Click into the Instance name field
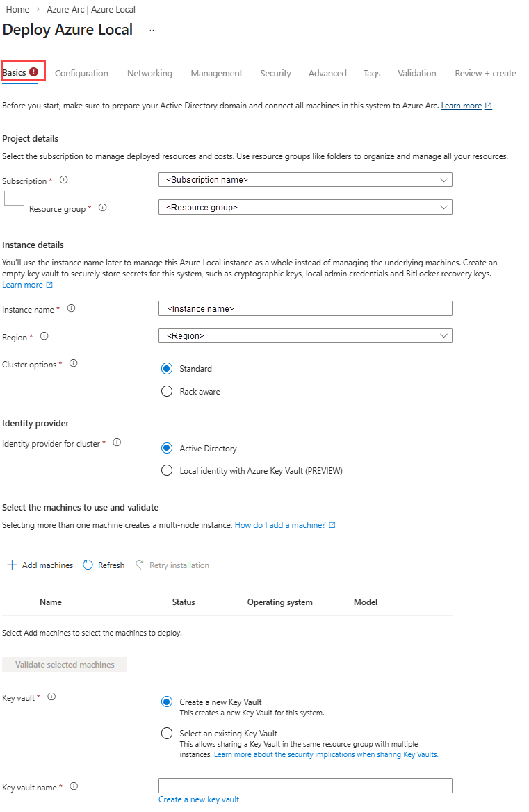This screenshot has width=529, height=812. (x=305, y=308)
